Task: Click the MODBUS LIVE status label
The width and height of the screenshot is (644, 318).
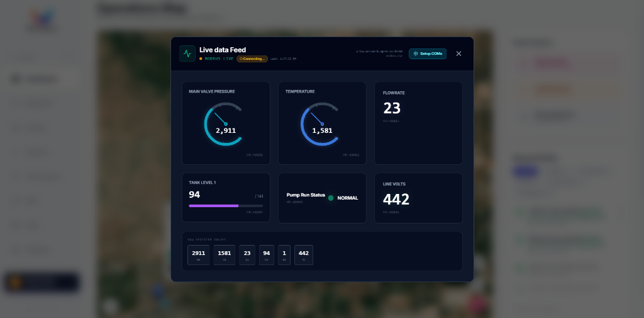Action: point(219,59)
